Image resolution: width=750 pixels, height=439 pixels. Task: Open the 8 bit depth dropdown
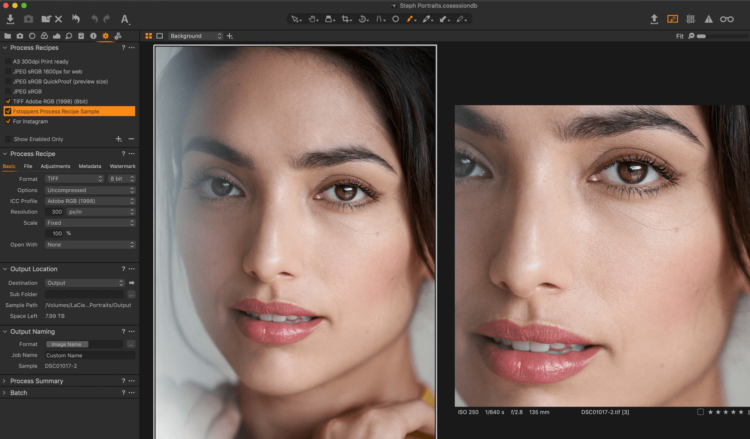point(121,179)
